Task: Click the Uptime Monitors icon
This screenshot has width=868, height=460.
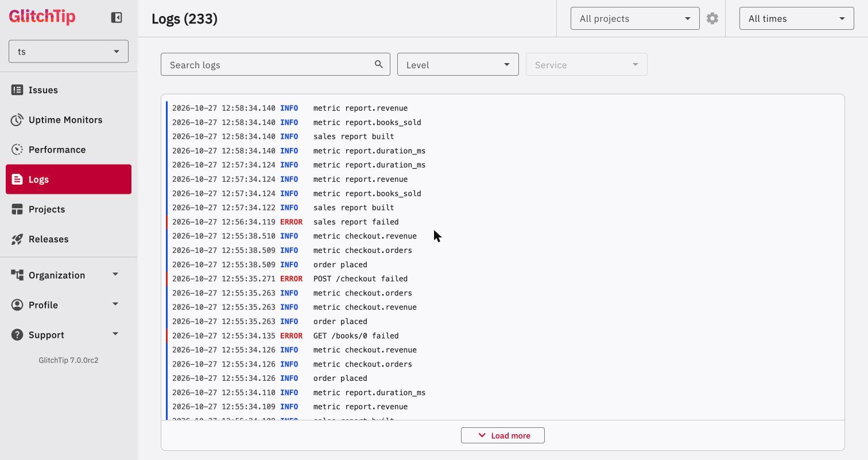Action: click(17, 120)
